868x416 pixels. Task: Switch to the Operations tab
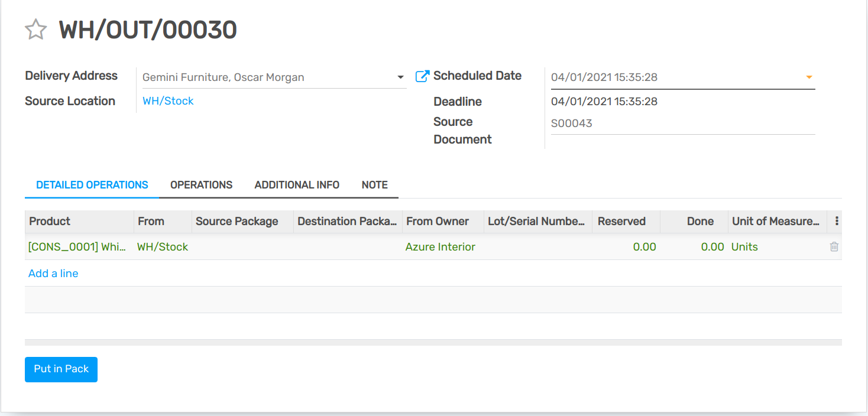[201, 185]
